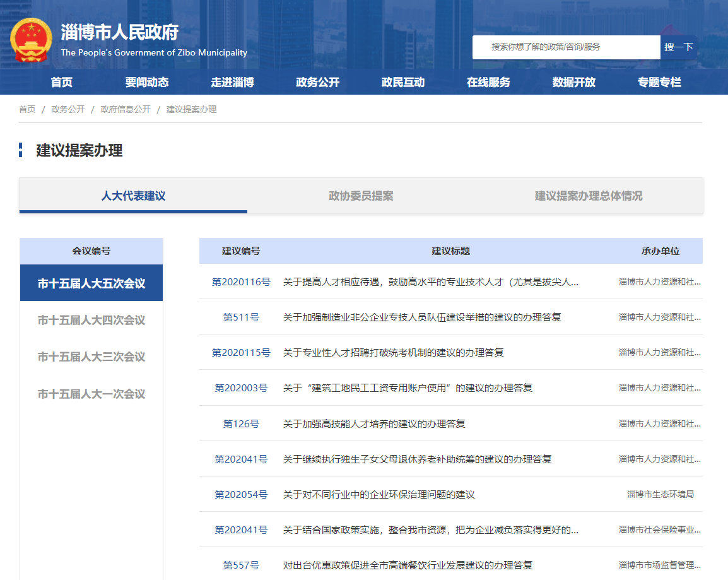Go to 要闻动态 in the navigation bar
The height and width of the screenshot is (580, 728).
147,83
